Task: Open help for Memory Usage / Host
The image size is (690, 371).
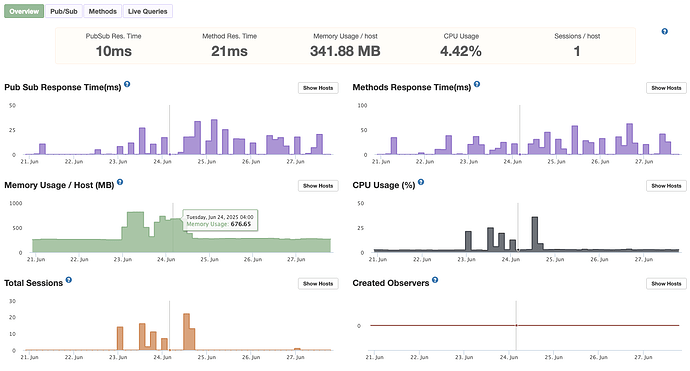Action: tap(120, 182)
